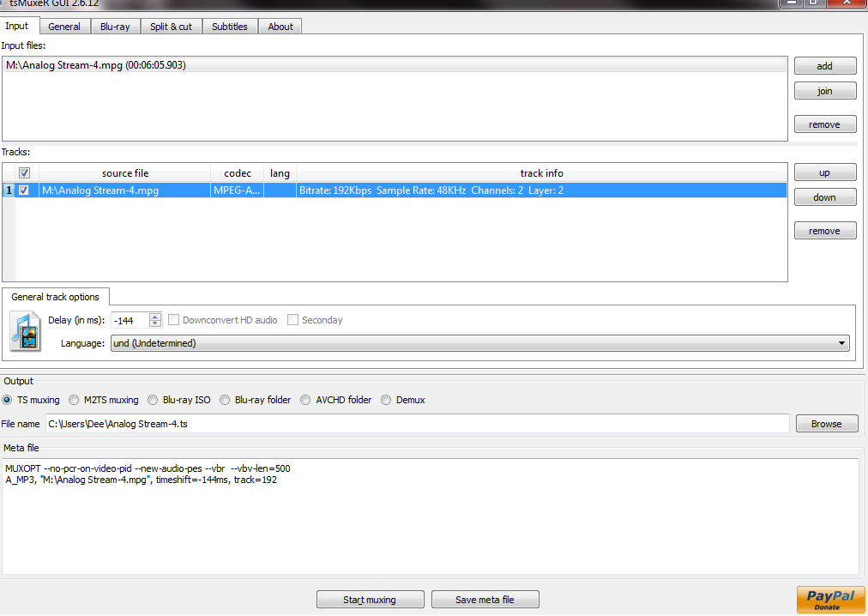The width and height of the screenshot is (868, 616).
Task: Select input file M:\Analog Stream-4.mpg (00:06:05.903)
Action: pyautogui.click(x=395, y=65)
